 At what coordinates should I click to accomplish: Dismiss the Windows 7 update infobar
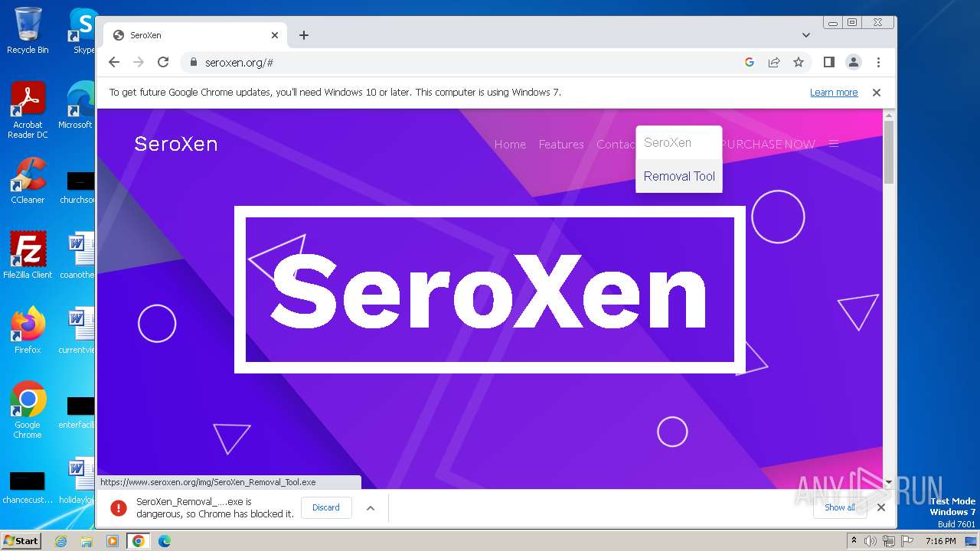877,93
